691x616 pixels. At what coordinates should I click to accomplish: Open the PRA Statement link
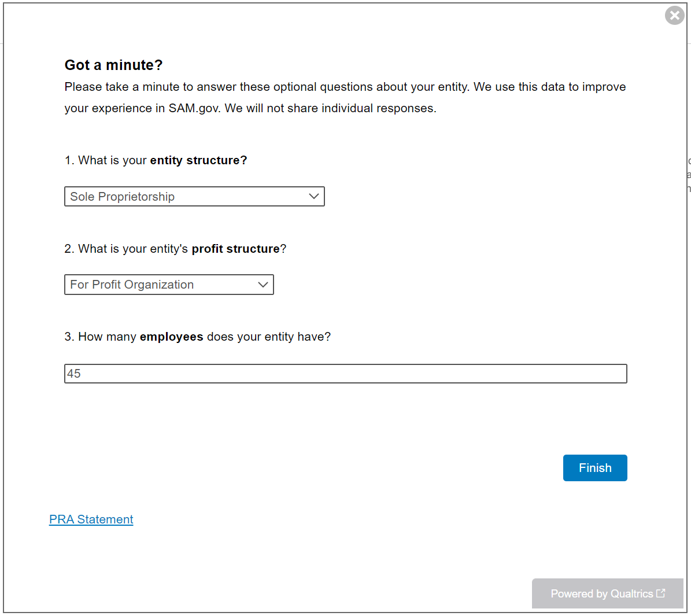[91, 519]
